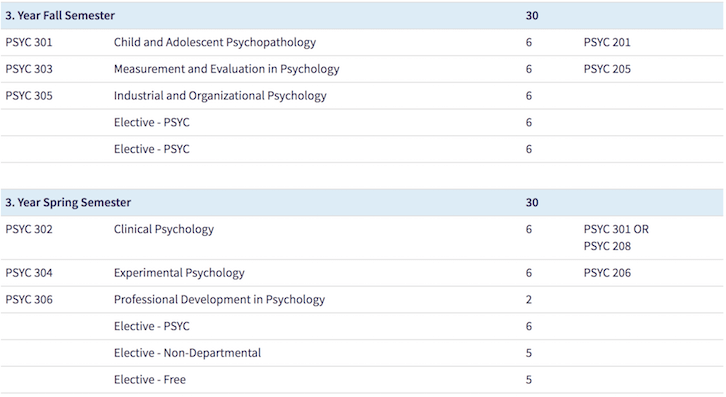Click credit value 5 of Elective - Non-Departmental
Viewport: 726px width, 397px height.
529,353
